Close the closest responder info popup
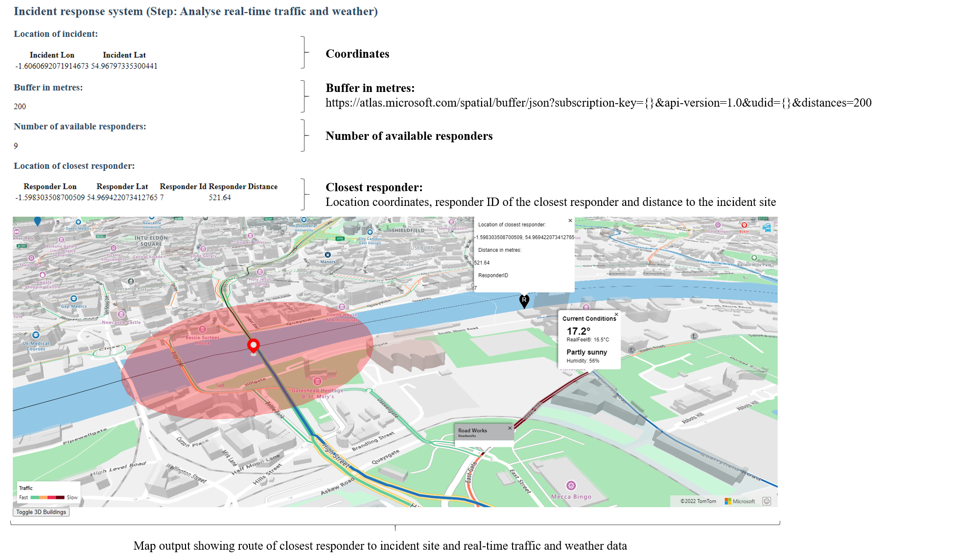980x560 pixels. tap(570, 221)
